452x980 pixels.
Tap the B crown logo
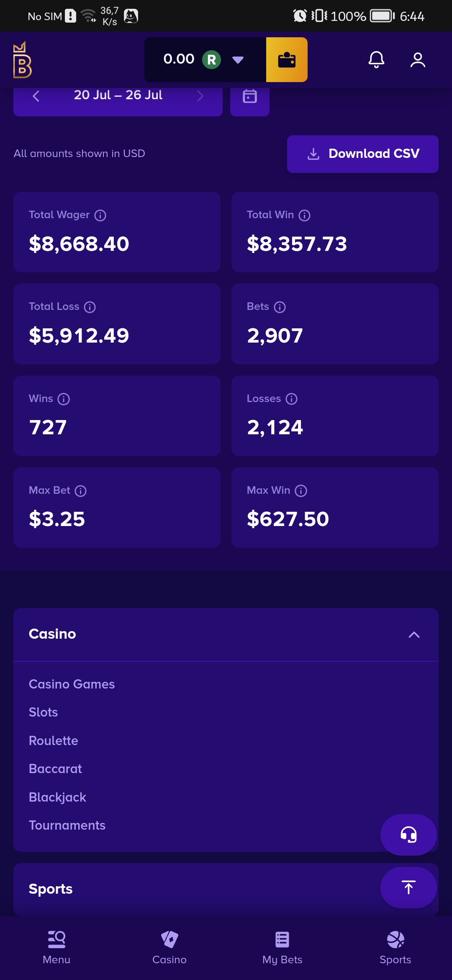click(x=23, y=59)
